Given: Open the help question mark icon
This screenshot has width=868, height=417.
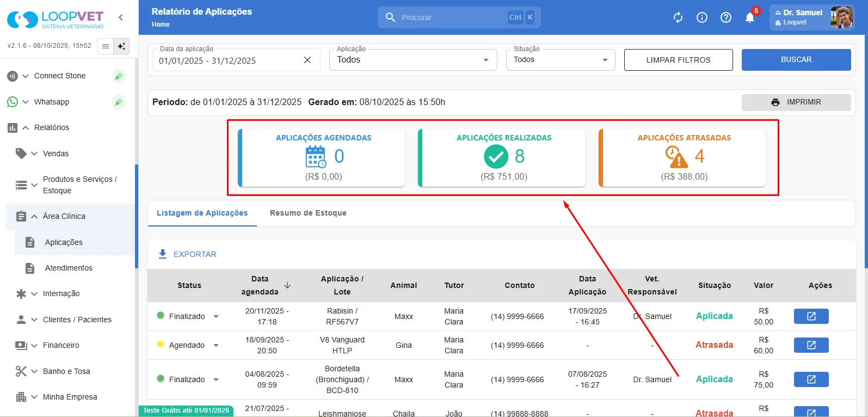Looking at the screenshot, I should coord(726,17).
